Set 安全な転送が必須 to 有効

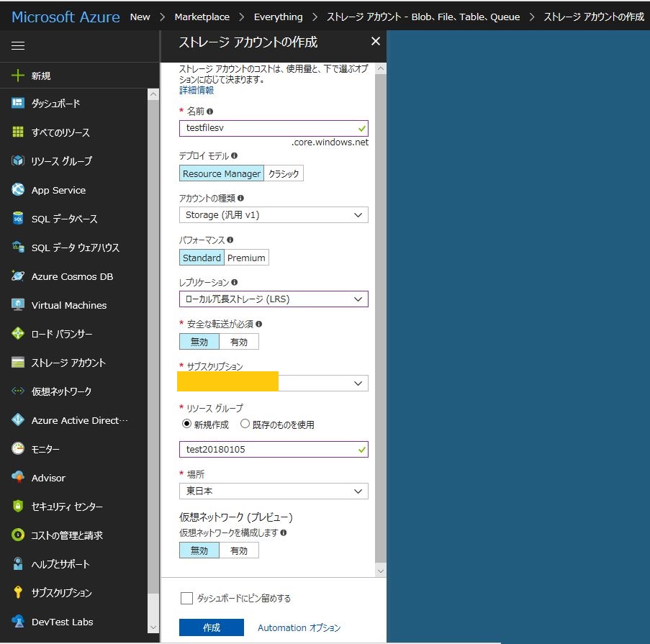click(x=239, y=342)
